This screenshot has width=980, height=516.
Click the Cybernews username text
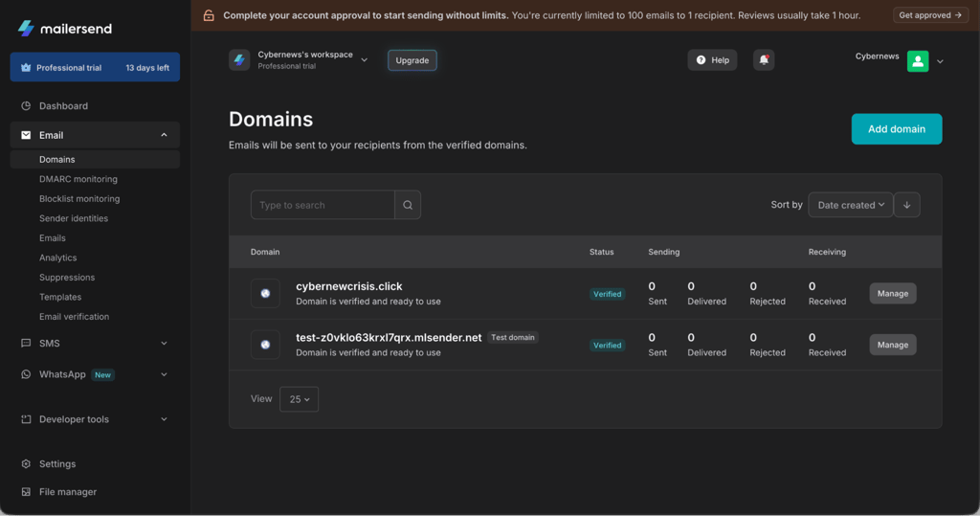point(877,56)
